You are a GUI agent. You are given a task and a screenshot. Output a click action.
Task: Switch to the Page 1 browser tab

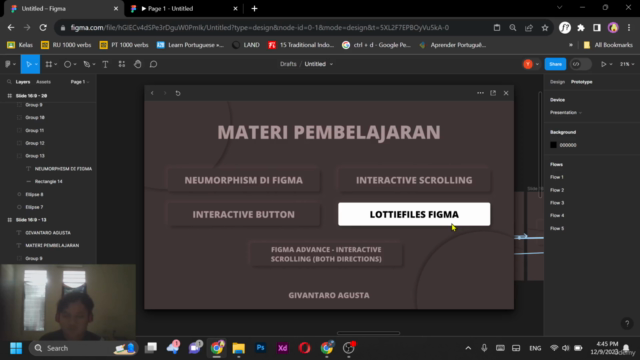click(x=184, y=9)
